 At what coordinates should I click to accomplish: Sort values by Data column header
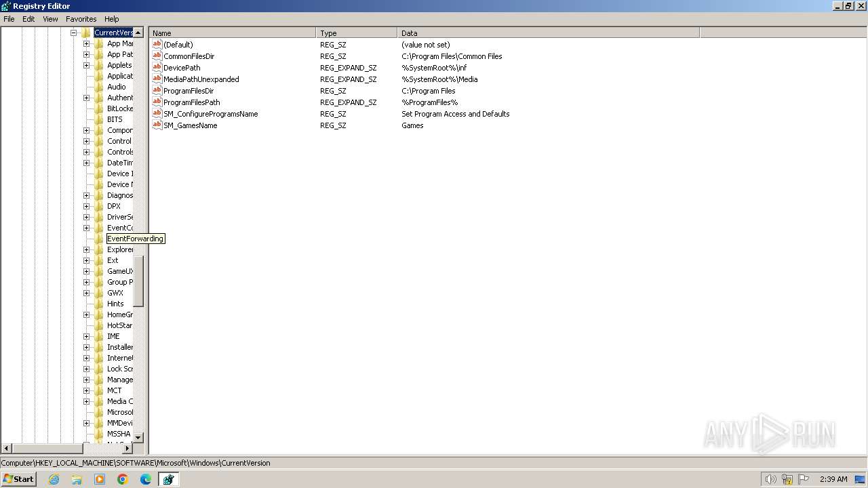[549, 33]
